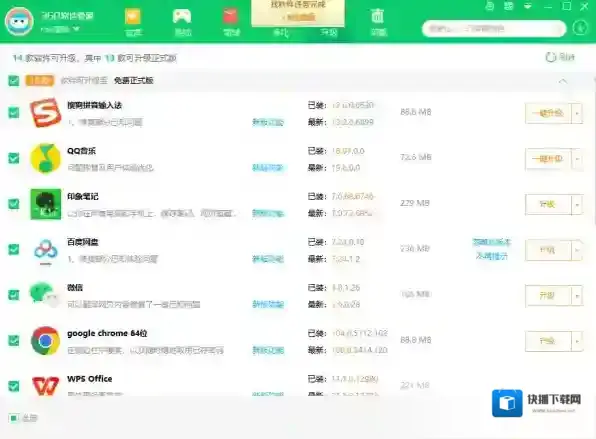Open the 宝库 software library icon

(133, 17)
